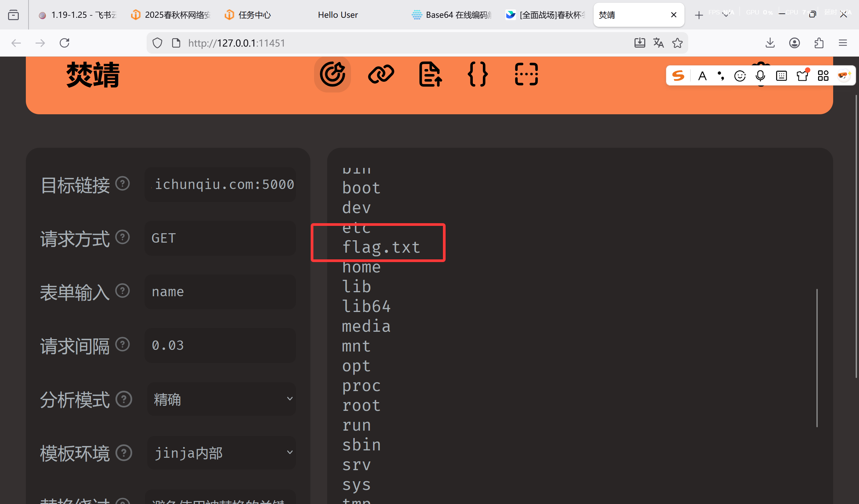Click the help icon beside 请求间隔
Screen dimensions: 859x504
(122, 344)
